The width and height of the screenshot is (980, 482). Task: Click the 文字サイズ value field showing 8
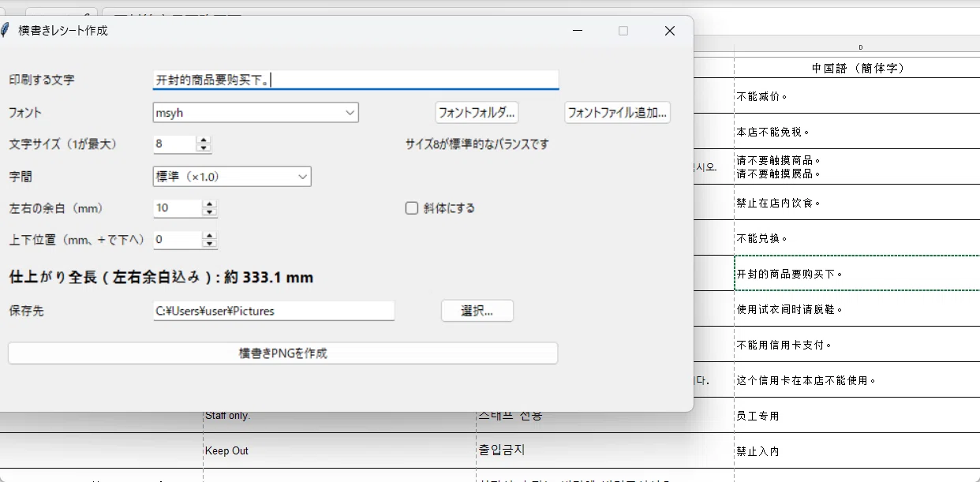(174, 144)
